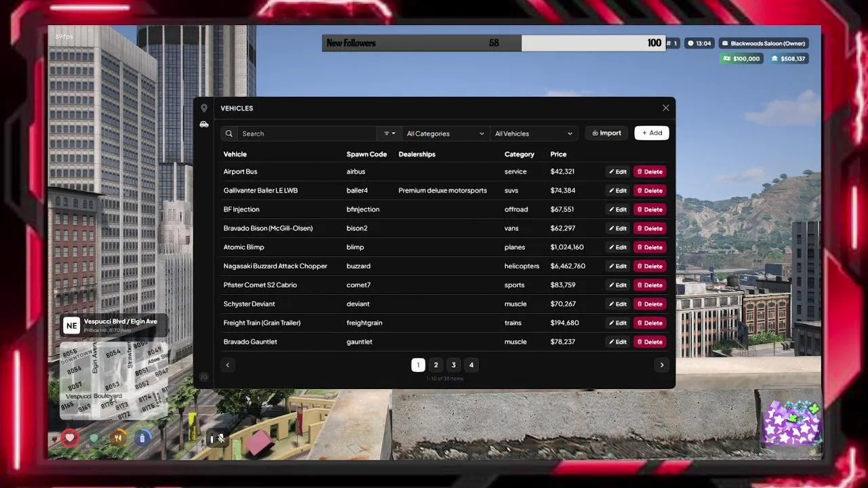Delete the Pfister Comet S2 Cabrio entry

[x=650, y=285]
